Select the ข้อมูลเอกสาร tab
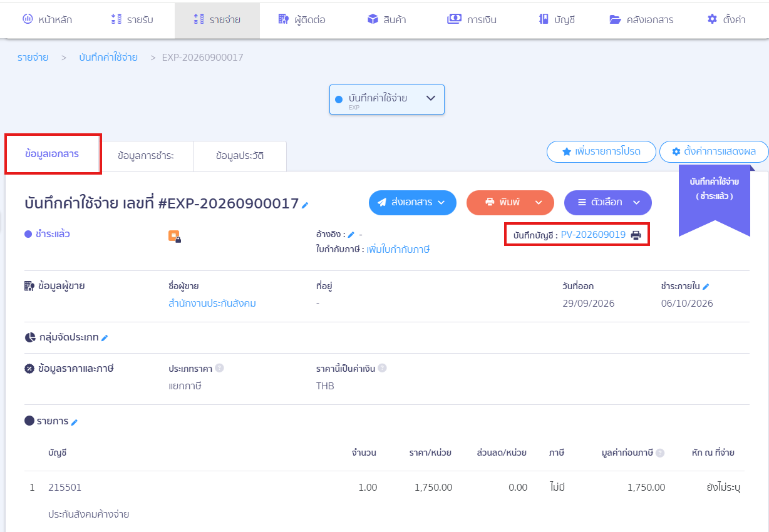The height and width of the screenshot is (532, 769). (x=53, y=154)
